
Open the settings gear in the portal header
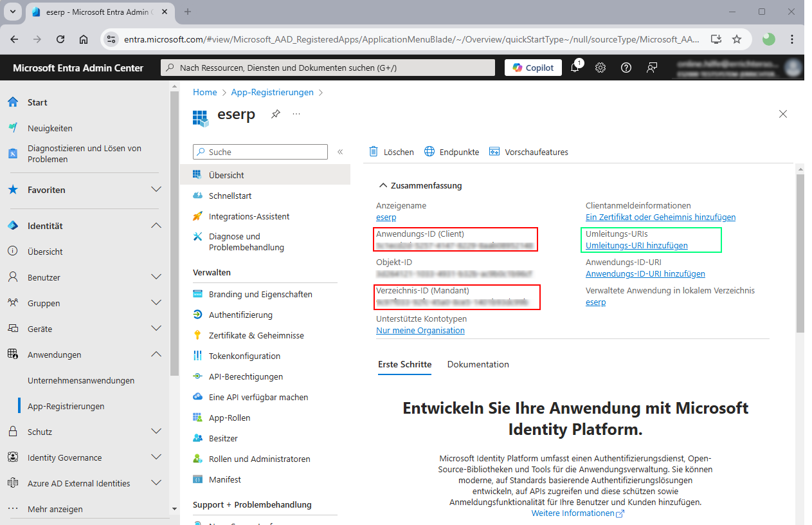[x=600, y=68]
